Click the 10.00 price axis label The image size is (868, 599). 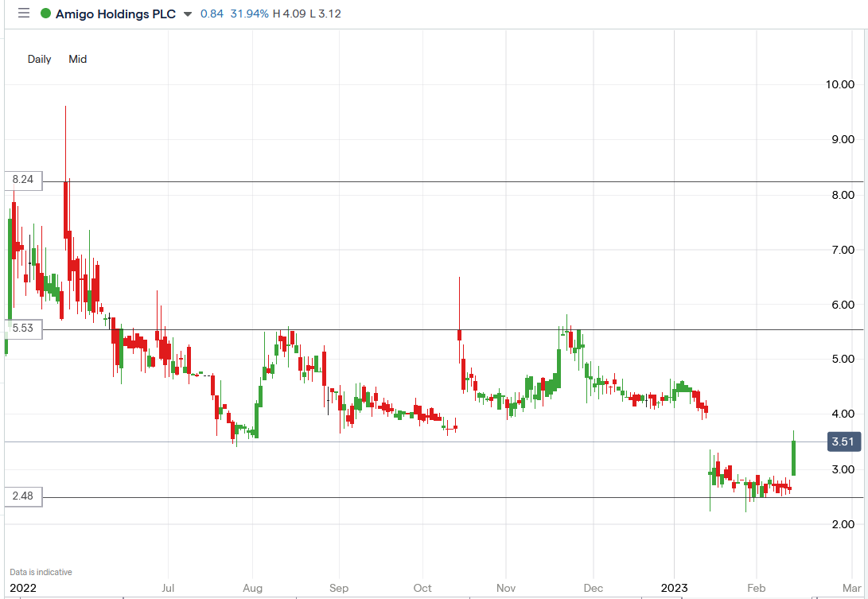(x=840, y=84)
